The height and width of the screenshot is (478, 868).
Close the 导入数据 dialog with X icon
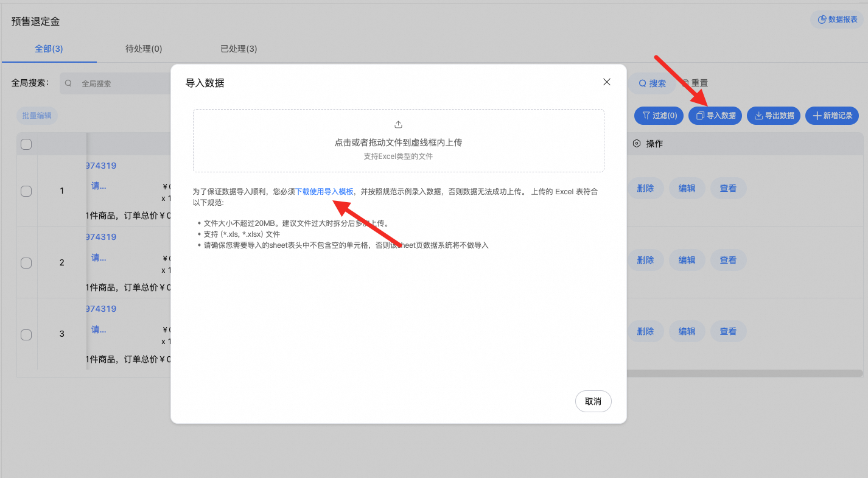(606, 82)
